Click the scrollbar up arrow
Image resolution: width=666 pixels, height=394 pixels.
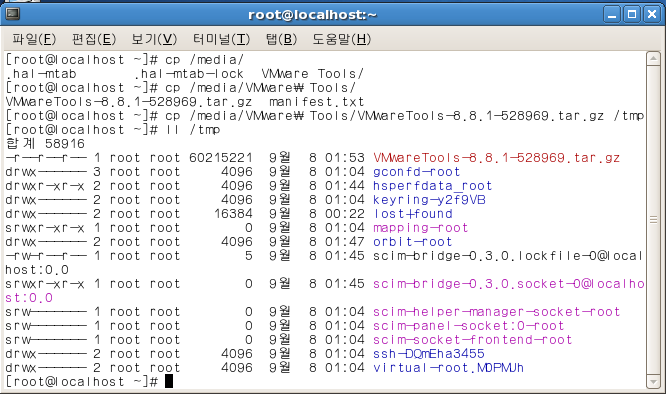(653, 58)
